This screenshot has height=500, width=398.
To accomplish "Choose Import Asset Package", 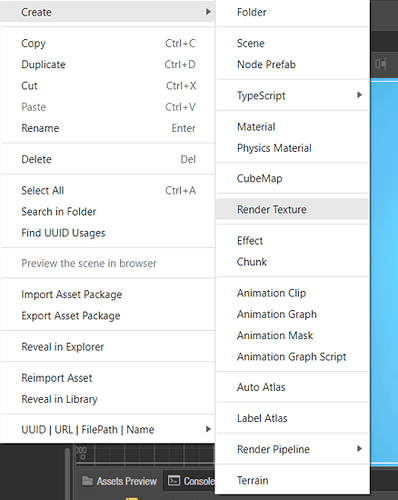I will [x=107, y=294].
